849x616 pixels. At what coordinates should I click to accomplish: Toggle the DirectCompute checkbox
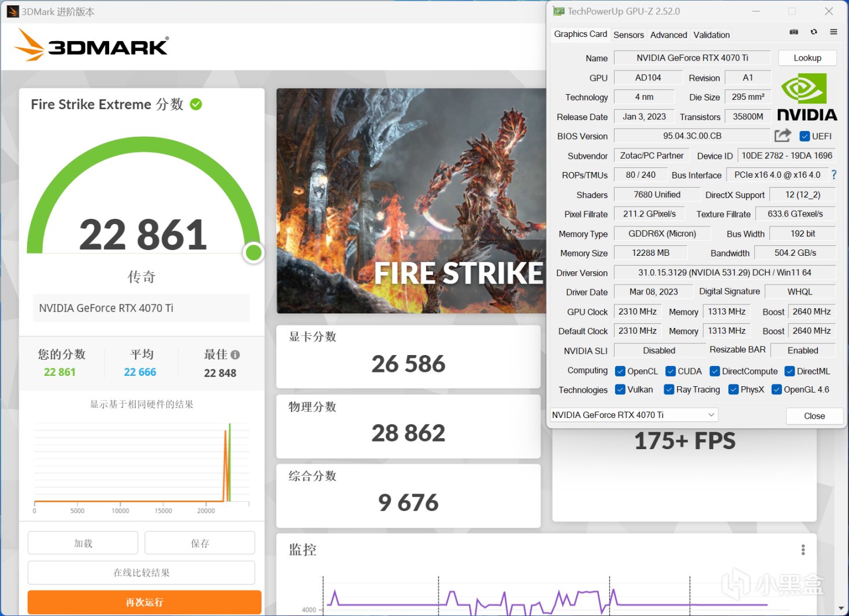coord(715,371)
